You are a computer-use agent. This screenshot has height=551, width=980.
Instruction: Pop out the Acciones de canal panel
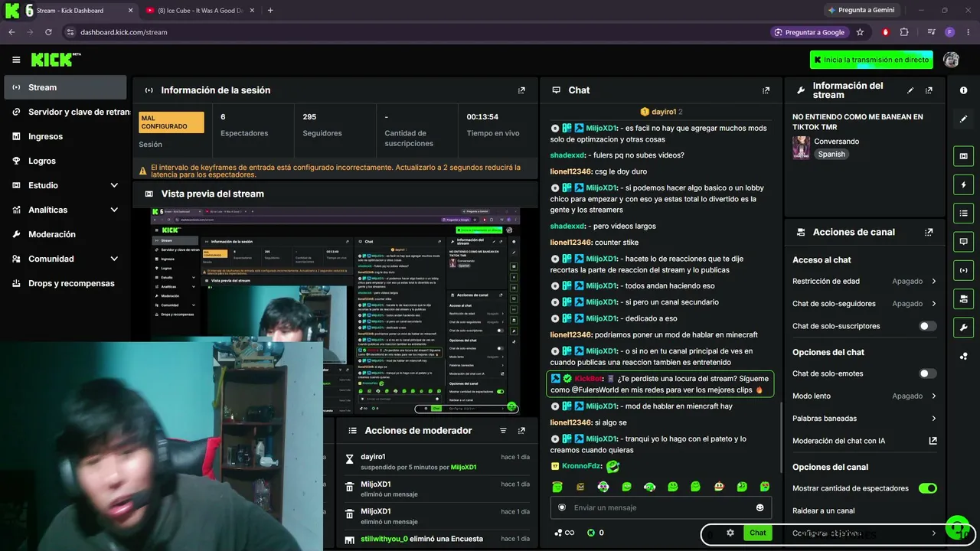(929, 232)
